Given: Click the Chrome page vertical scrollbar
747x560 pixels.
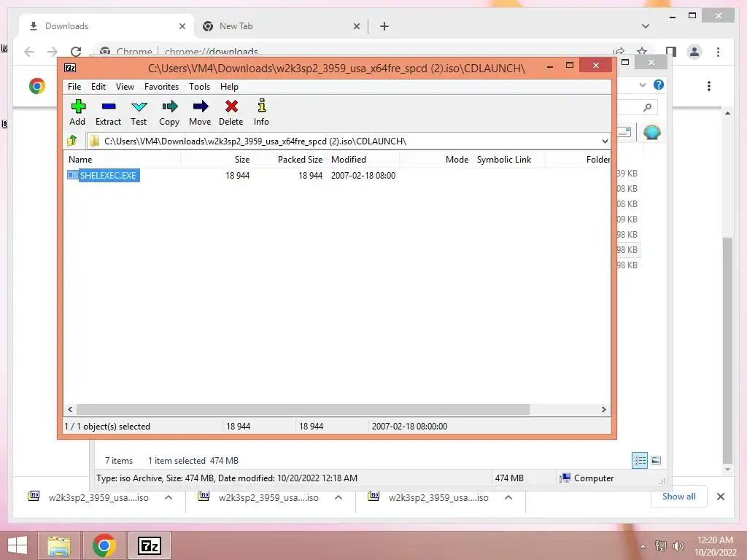Looking at the screenshot, I should point(727,349).
